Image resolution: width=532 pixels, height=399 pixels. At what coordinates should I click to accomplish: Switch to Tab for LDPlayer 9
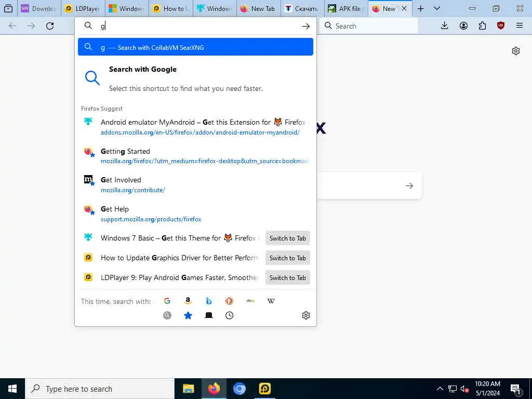click(x=287, y=277)
